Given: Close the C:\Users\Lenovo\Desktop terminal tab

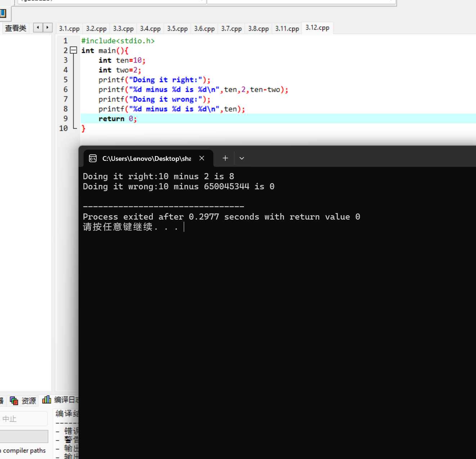Looking at the screenshot, I should pos(202,158).
